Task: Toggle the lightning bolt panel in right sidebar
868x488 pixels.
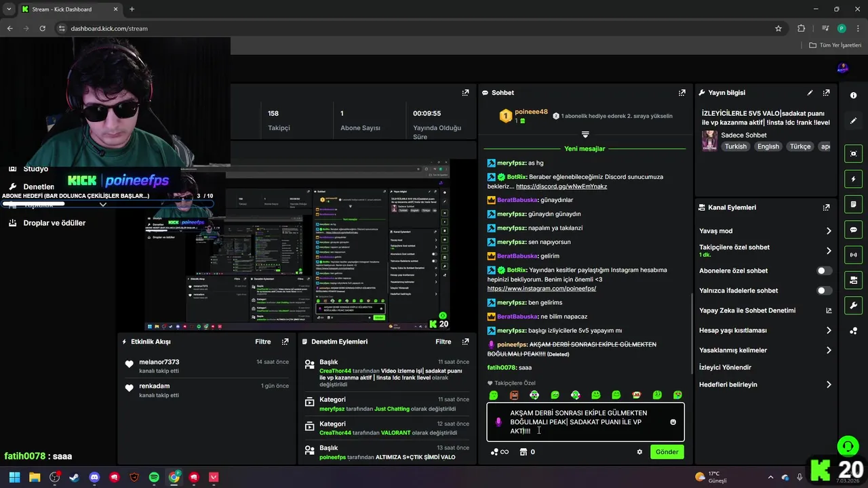Action: pos(853,179)
